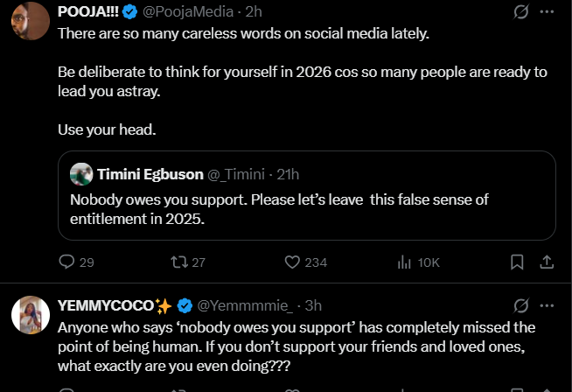Repost POOJA's tweet with retweet icon
572x392 pixels.
pyautogui.click(x=178, y=262)
